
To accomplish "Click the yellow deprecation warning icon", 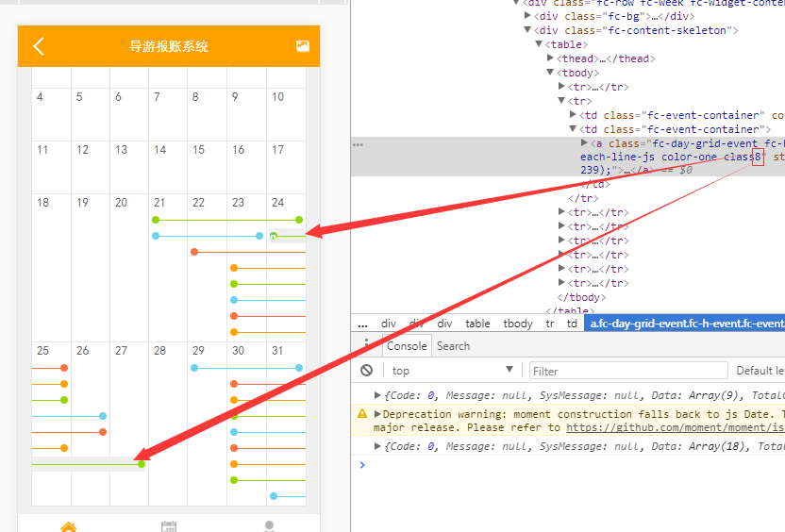I will [x=361, y=414].
